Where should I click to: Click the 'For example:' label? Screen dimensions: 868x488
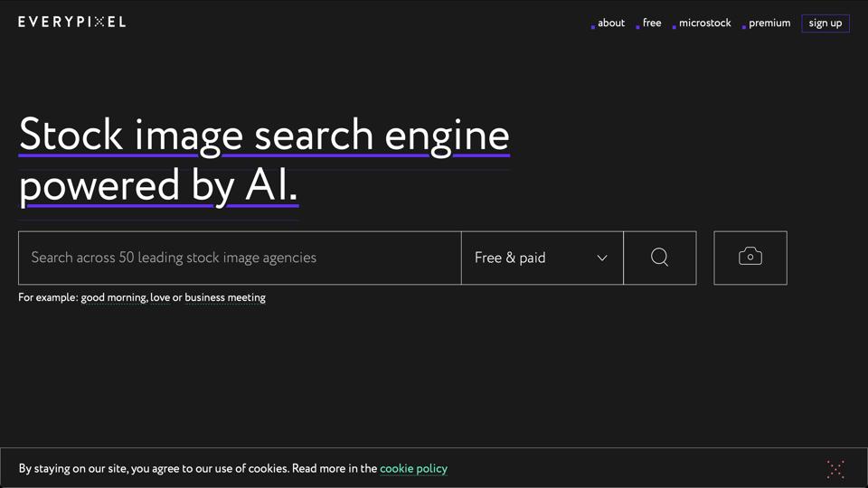click(x=48, y=297)
